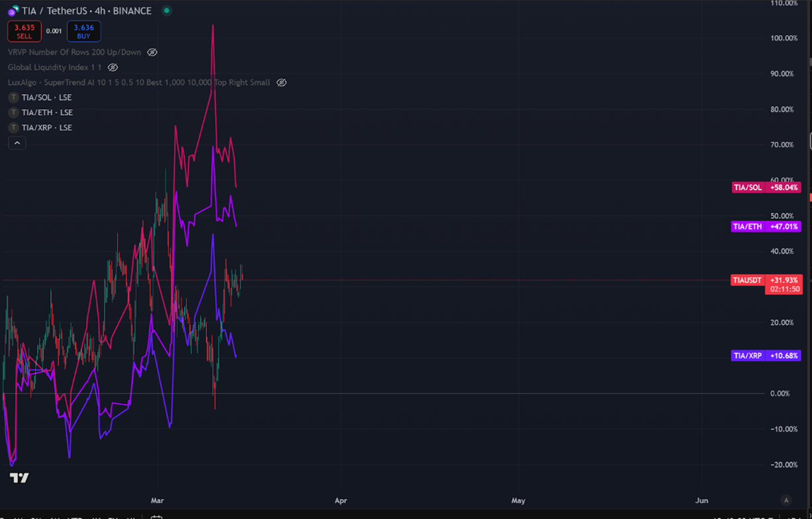Click the 100.00% level on price axis
Viewport: 812px width, 519px height.
click(x=784, y=38)
